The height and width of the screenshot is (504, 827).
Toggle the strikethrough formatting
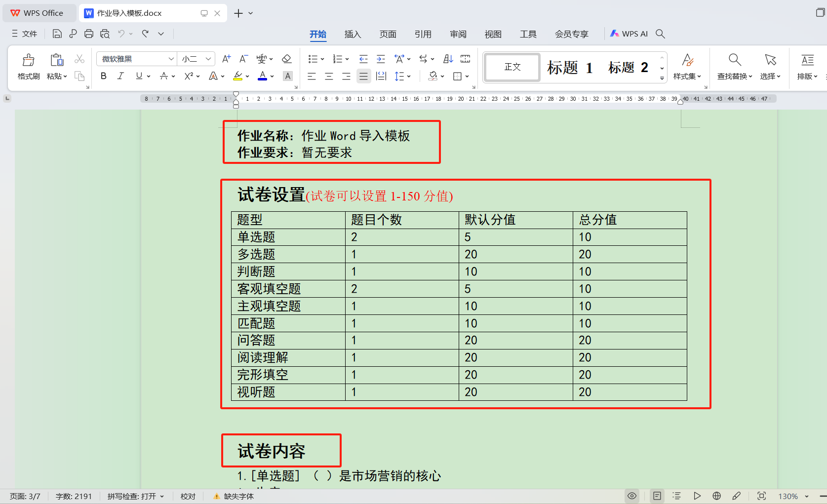pos(164,76)
